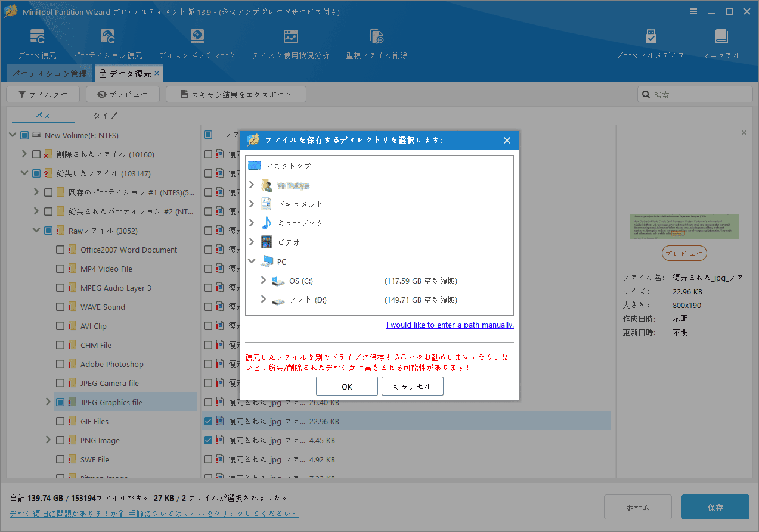Expand 既存のパーティション #1 node
The image size is (759, 532).
tap(36, 192)
